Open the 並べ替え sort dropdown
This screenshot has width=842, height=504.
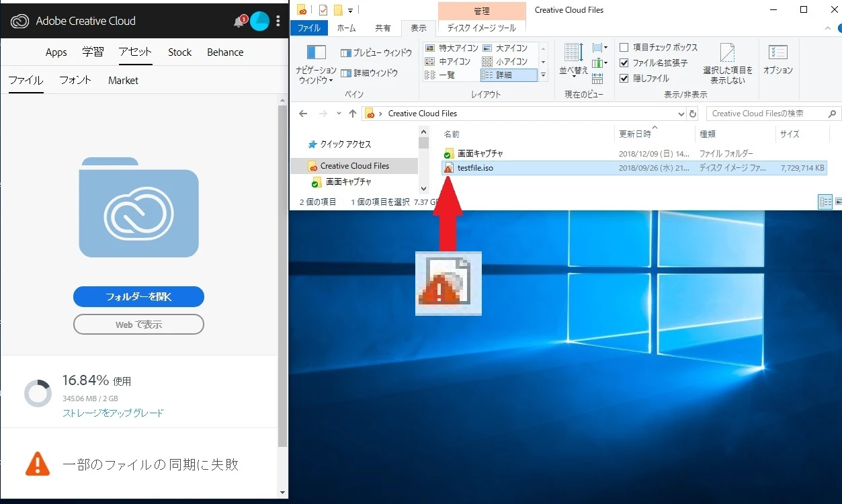click(x=574, y=60)
